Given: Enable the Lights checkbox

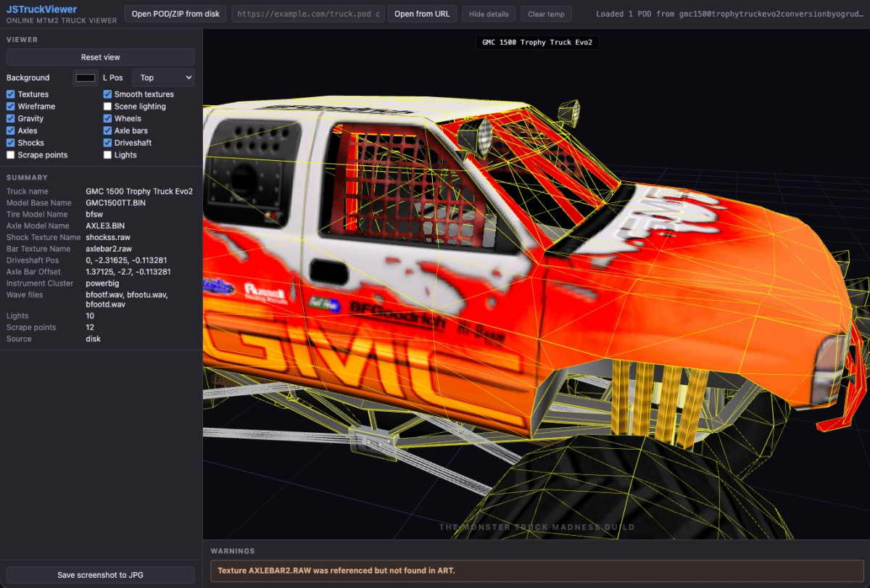Looking at the screenshot, I should 107,155.
